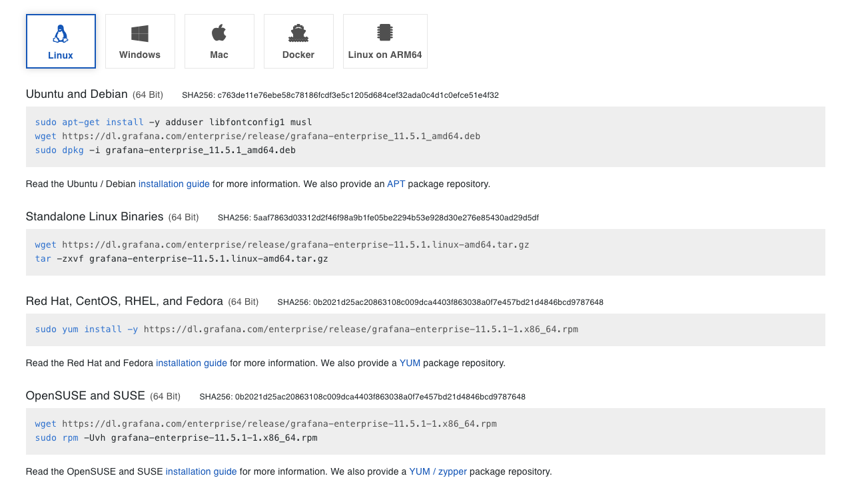Click the Linux penguin icon
The width and height of the screenshot is (868, 492).
pyautogui.click(x=61, y=34)
